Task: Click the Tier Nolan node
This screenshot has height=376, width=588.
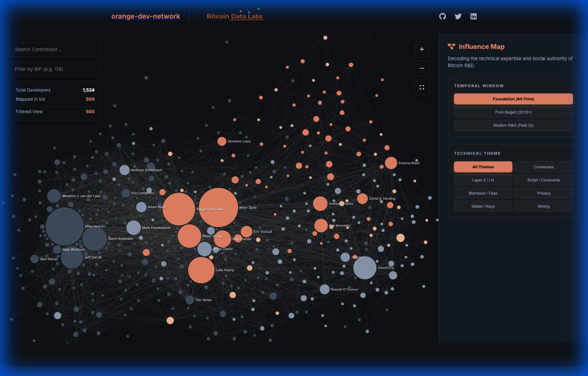Action: (x=190, y=300)
